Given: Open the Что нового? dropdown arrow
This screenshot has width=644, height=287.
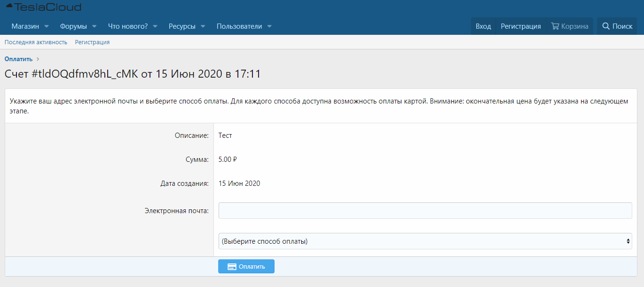Looking at the screenshot, I should [155, 26].
